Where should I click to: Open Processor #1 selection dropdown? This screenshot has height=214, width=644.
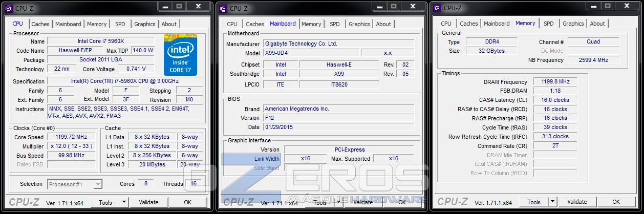coord(75,184)
